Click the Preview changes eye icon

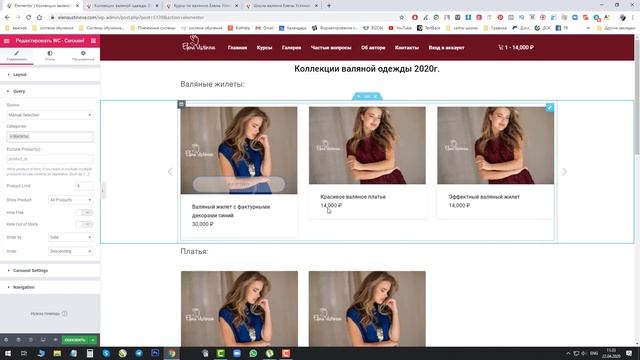[x=55, y=340]
